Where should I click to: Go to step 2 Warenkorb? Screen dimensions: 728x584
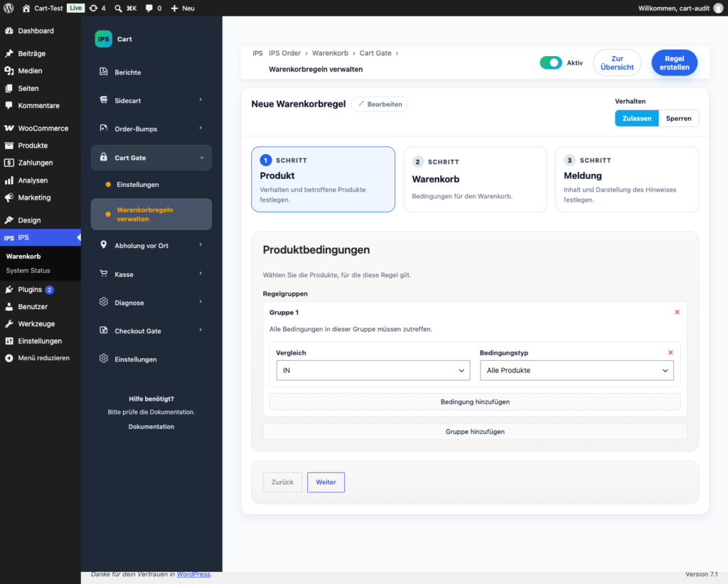(475, 179)
